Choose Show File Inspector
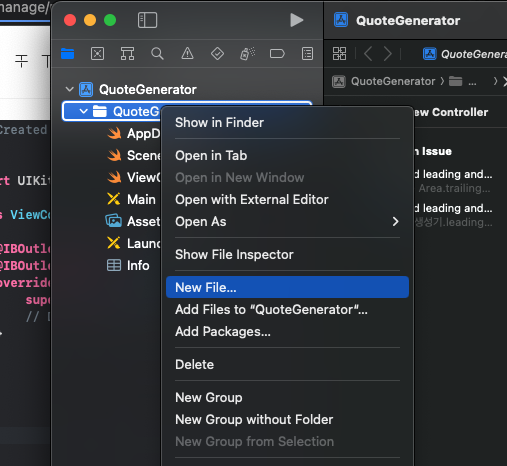507x466 pixels. pos(287,255)
